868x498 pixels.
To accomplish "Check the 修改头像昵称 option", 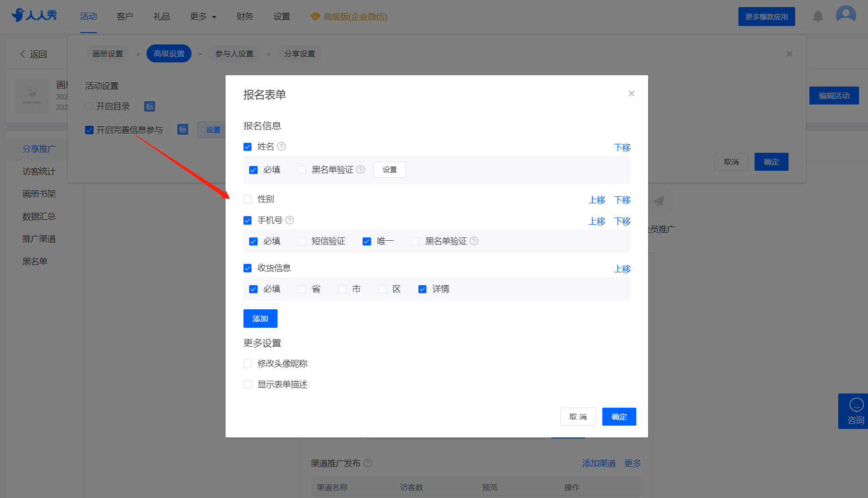I will point(247,364).
